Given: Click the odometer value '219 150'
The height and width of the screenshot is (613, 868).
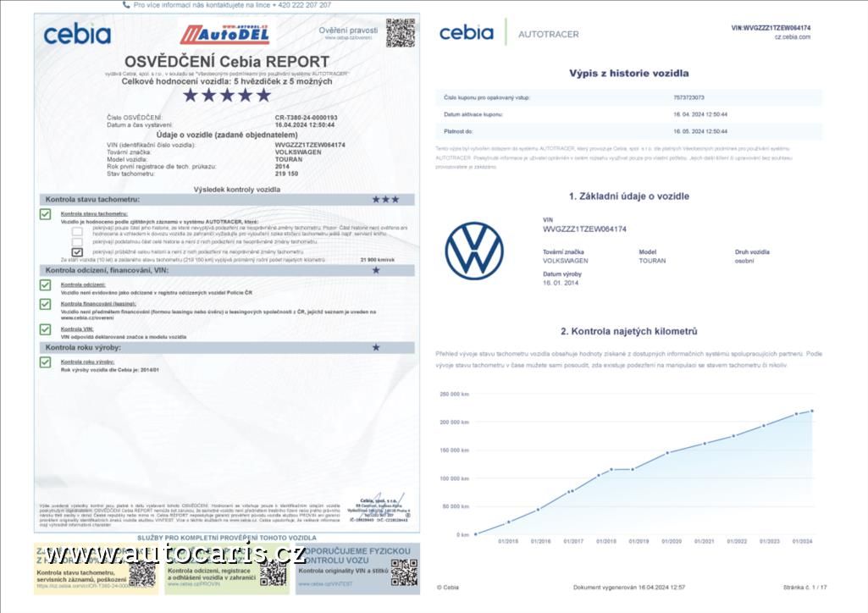Looking at the screenshot, I should (x=287, y=174).
